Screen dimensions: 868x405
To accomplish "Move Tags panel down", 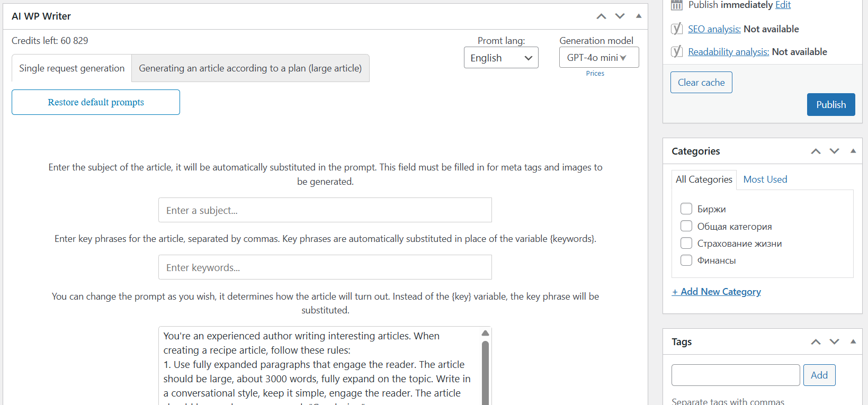I will pyautogui.click(x=834, y=342).
